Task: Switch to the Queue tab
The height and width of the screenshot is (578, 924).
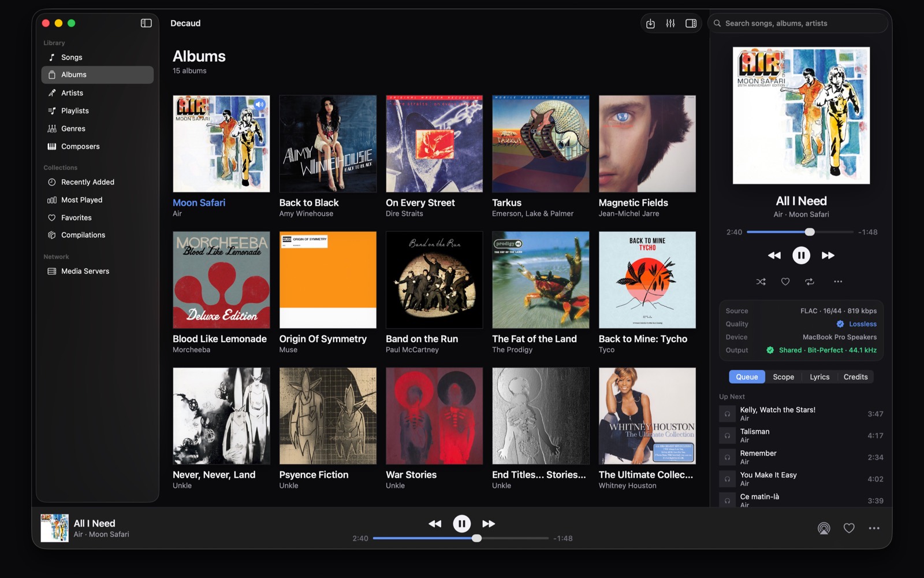Action: [747, 377]
